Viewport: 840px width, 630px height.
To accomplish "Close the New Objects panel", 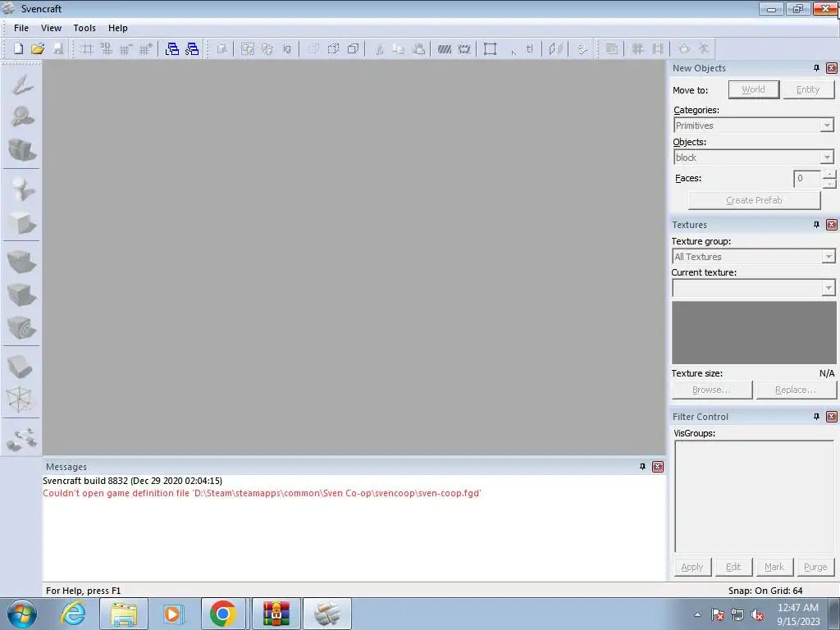I will pos(832,68).
